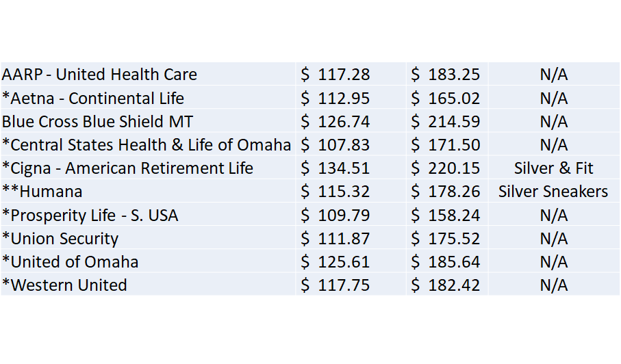The width and height of the screenshot is (621, 364).
Task: Click the *Aetna - Continental Life cell
Action: point(148,98)
